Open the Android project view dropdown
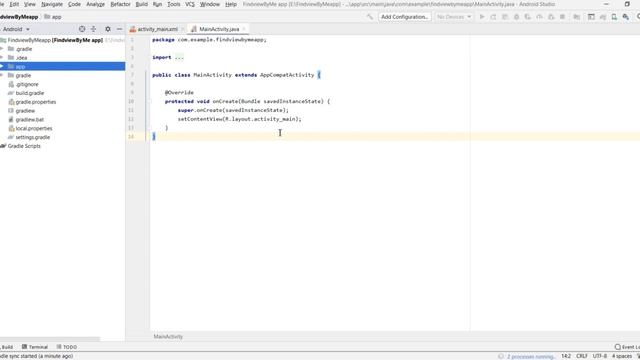 click(16, 29)
